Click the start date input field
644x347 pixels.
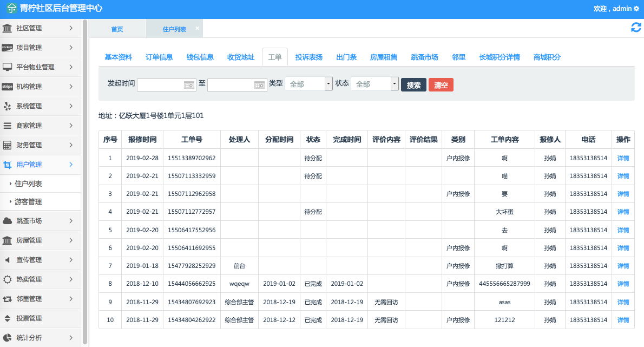point(166,85)
